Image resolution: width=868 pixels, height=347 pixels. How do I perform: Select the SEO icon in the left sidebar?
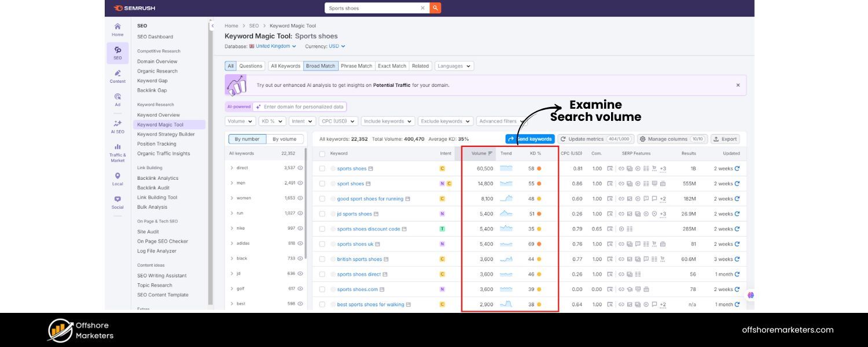coord(117,52)
